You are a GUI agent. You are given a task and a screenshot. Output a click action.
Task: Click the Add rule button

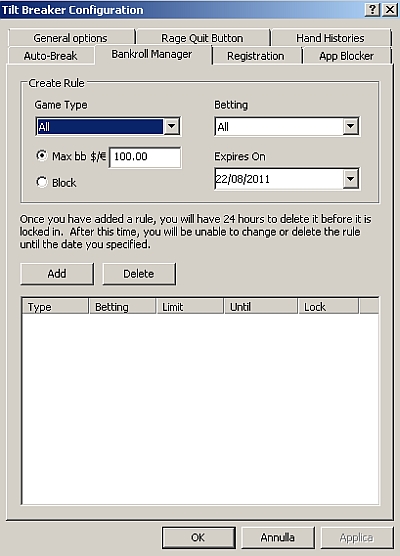tap(57, 274)
